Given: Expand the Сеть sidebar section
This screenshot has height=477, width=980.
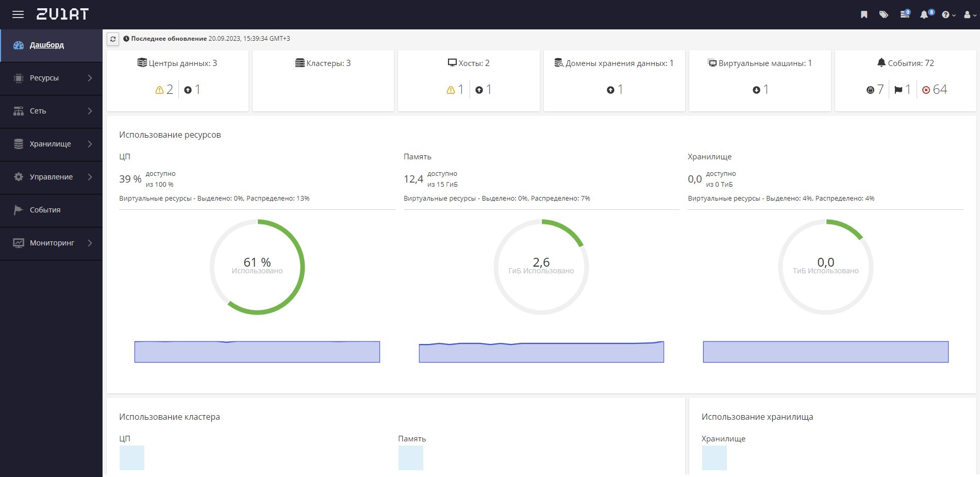Looking at the screenshot, I should click(51, 111).
